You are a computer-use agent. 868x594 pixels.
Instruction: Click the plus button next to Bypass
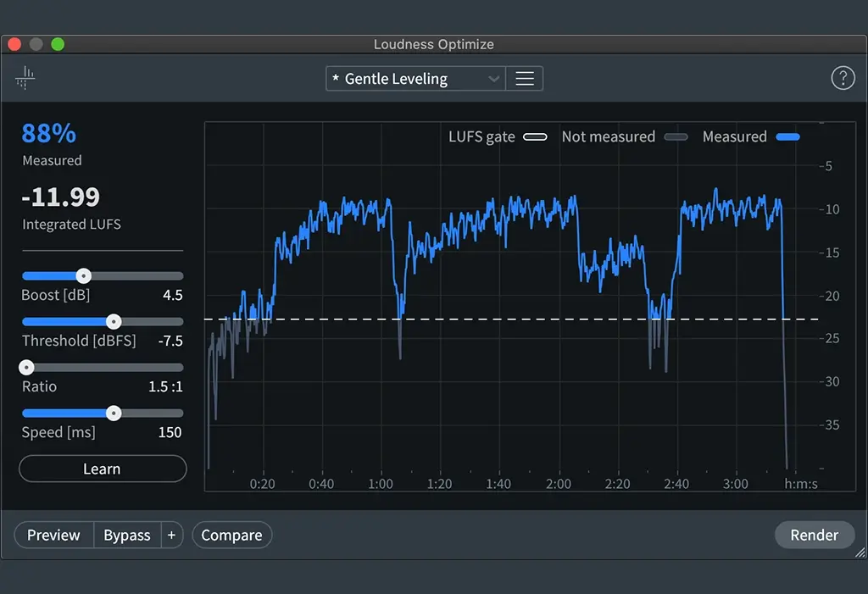click(171, 535)
